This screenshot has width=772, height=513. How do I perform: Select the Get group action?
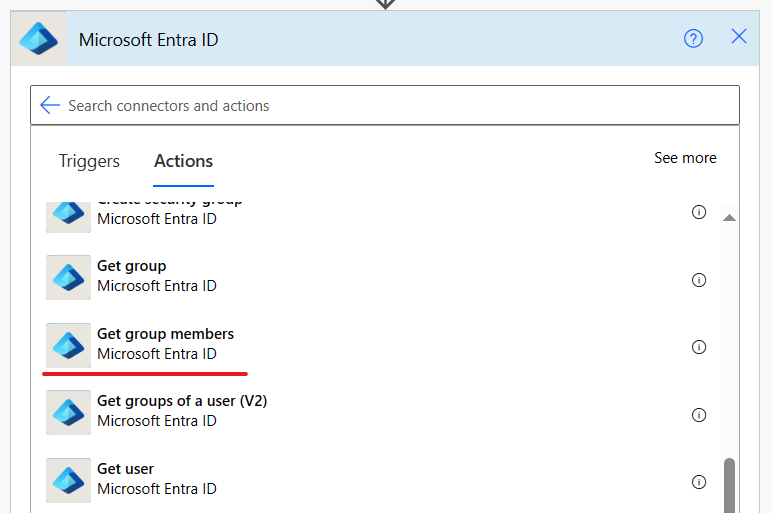pos(377,277)
